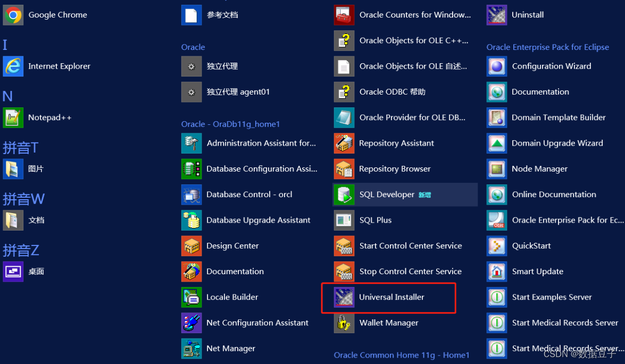
Task: Click the Design Center text label
Action: click(x=232, y=246)
